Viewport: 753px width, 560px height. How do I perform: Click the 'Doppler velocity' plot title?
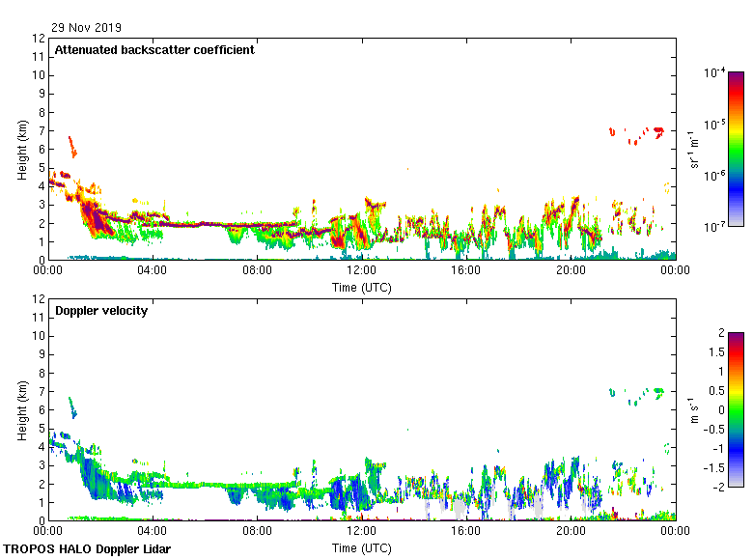click(x=101, y=311)
